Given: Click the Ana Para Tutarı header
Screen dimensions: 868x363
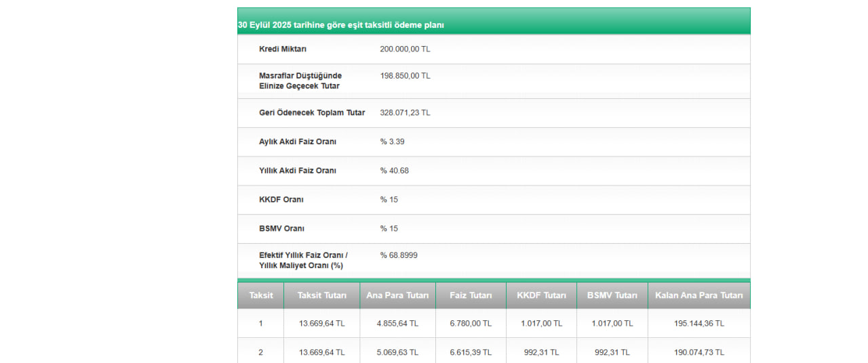Looking at the screenshot, I should [397, 295].
